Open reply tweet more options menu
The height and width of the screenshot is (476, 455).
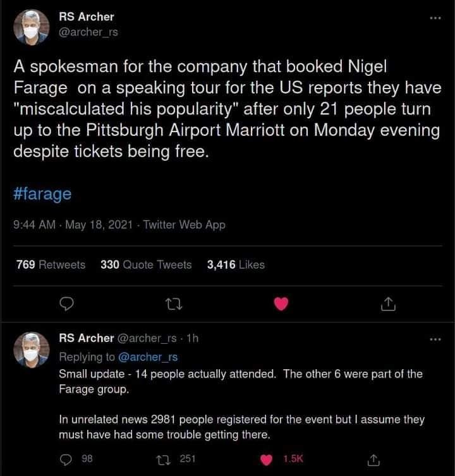pyautogui.click(x=434, y=341)
